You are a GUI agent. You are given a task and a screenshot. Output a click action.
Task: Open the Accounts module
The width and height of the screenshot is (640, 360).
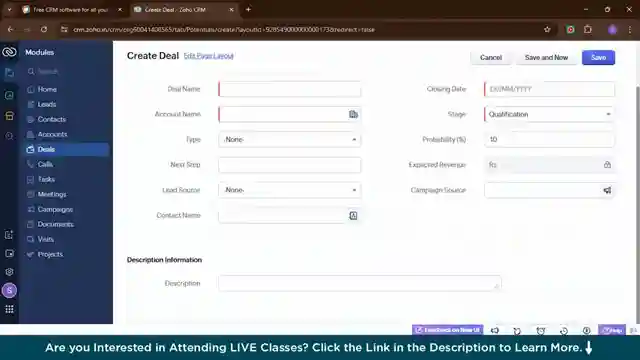pyautogui.click(x=52, y=134)
